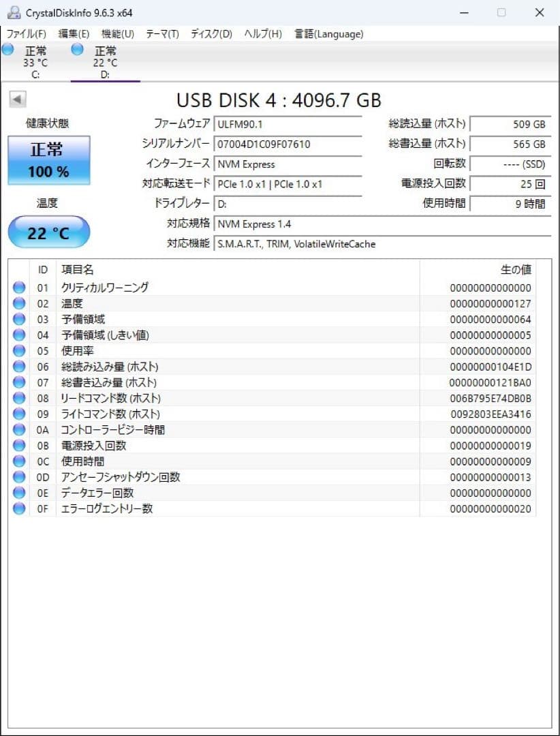560x736 pixels.
Task: Click status dot for ID 0B 電源投入回数 row
Action: pyautogui.click(x=19, y=446)
